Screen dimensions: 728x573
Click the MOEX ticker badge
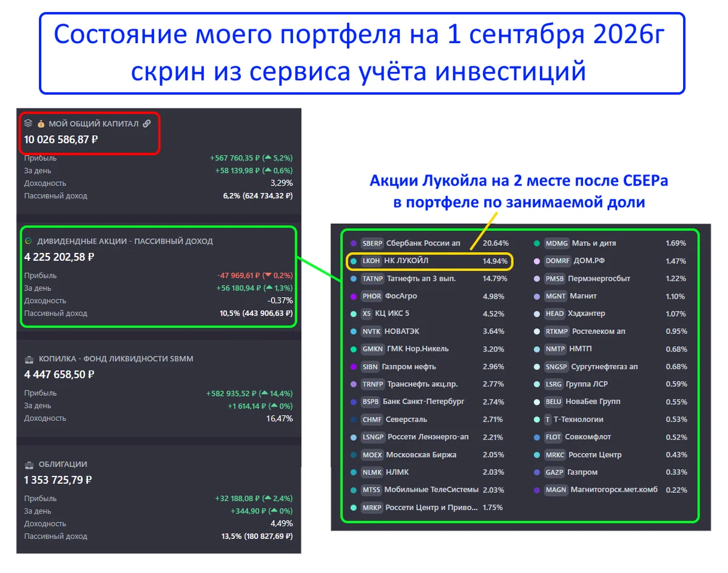point(372,454)
